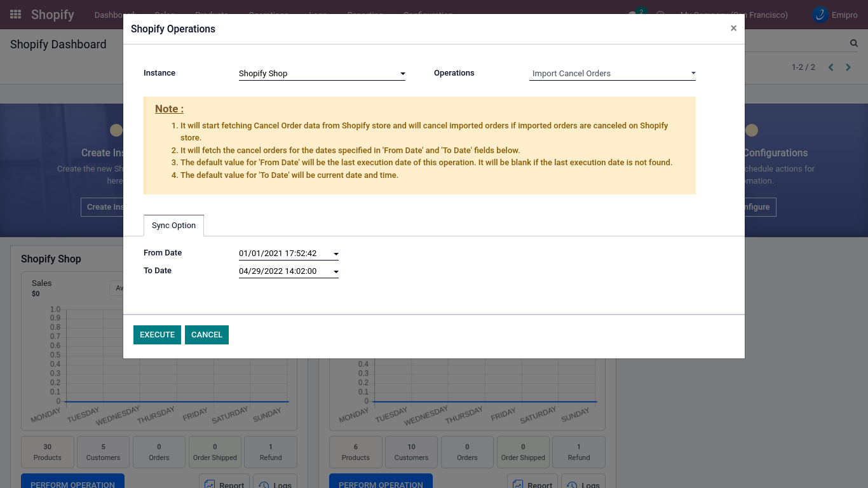Click the 10 Customers stat box

click(x=411, y=452)
